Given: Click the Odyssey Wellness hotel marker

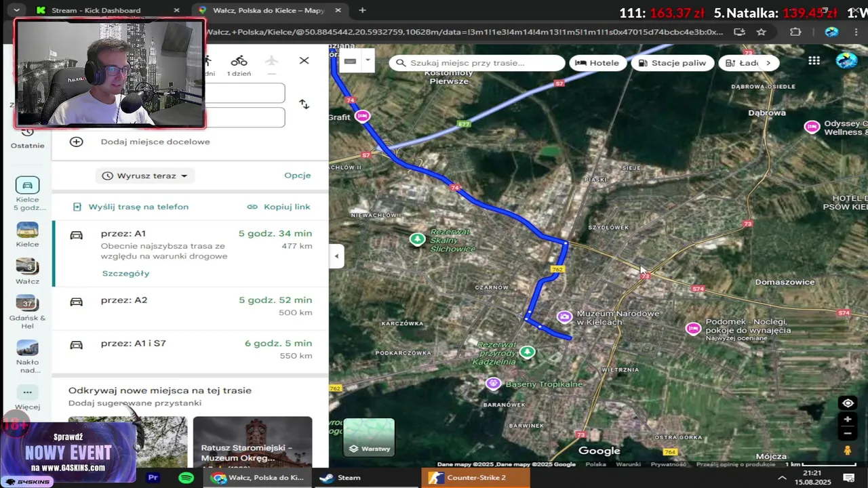Looking at the screenshot, I should pyautogui.click(x=812, y=127).
